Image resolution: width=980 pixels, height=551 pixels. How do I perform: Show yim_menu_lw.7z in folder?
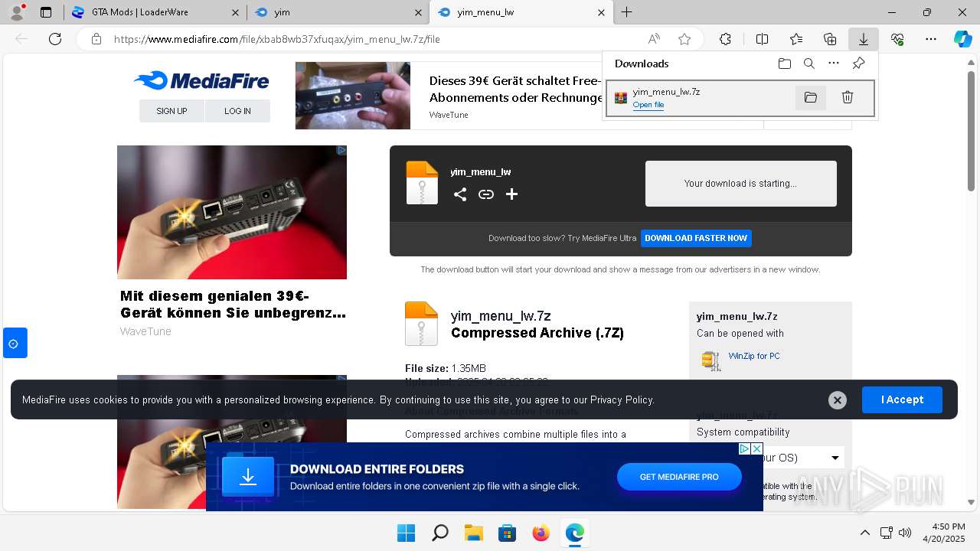click(x=811, y=97)
